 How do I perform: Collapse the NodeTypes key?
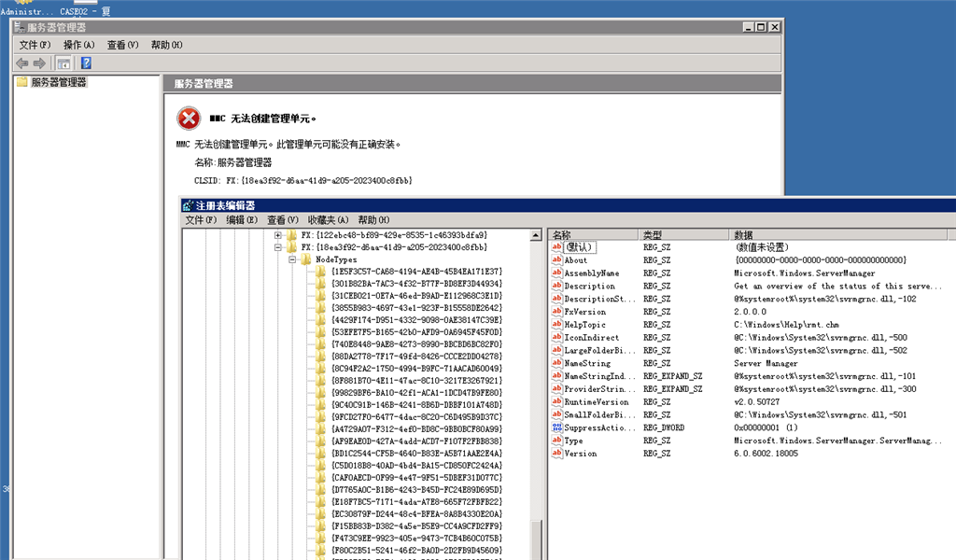tap(292, 259)
